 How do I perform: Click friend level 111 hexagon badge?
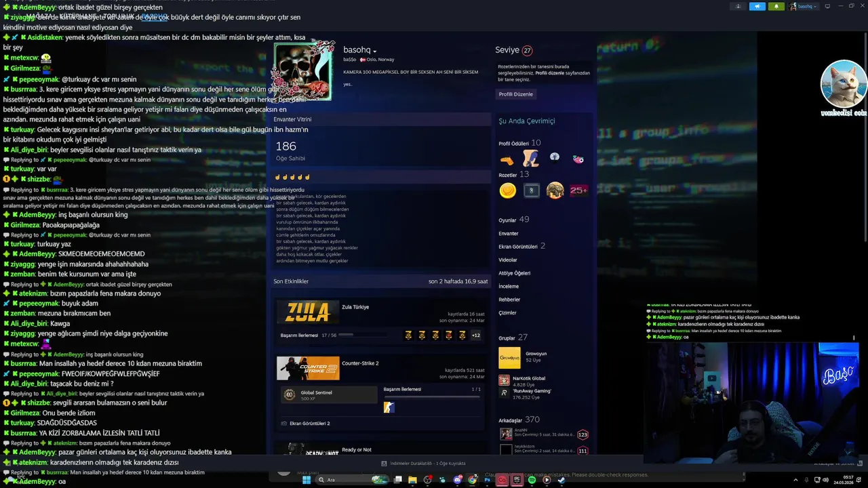coord(582,451)
